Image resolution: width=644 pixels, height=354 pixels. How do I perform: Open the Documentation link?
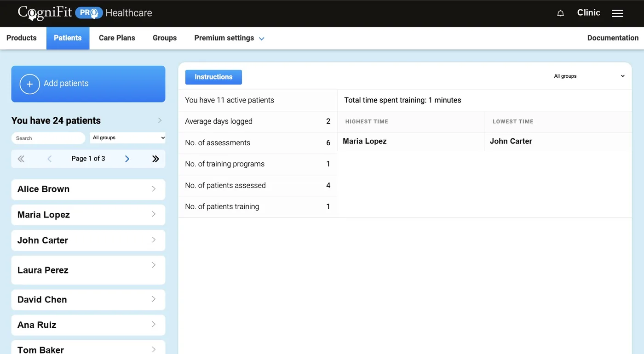pos(613,38)
